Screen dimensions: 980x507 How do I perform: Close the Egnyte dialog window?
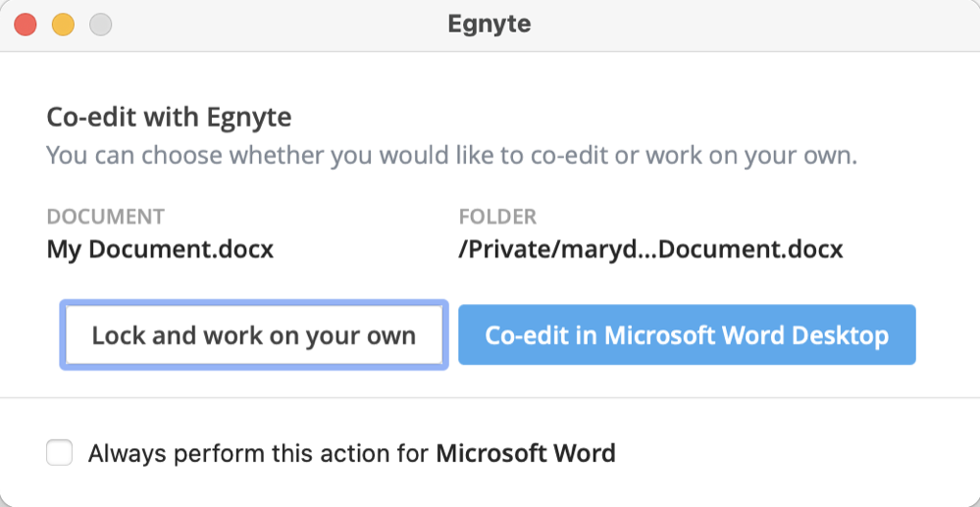pyautogui.click(x=26, y=25)
